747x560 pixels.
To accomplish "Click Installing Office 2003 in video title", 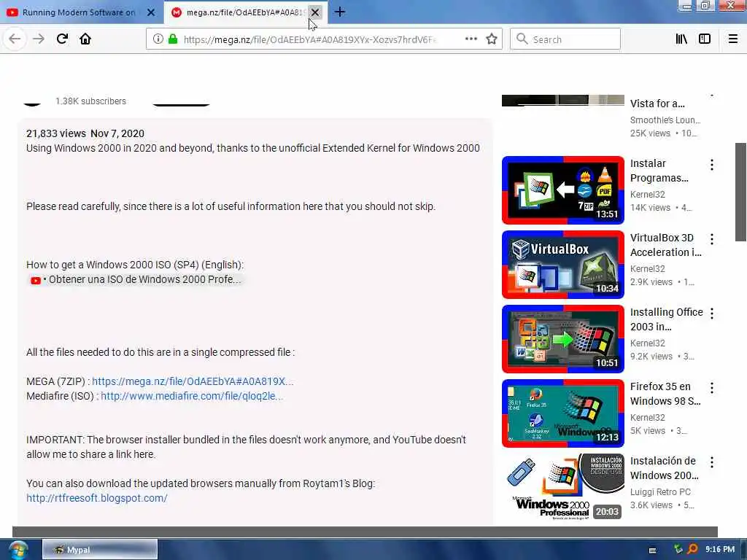I will coord(667,319).
